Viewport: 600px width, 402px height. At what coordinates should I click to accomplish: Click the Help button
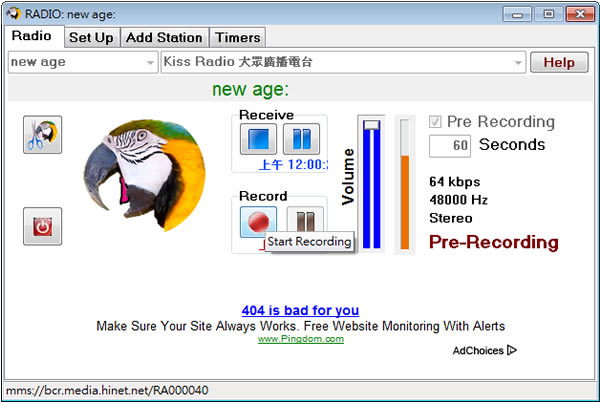click(x=559, y=62)
